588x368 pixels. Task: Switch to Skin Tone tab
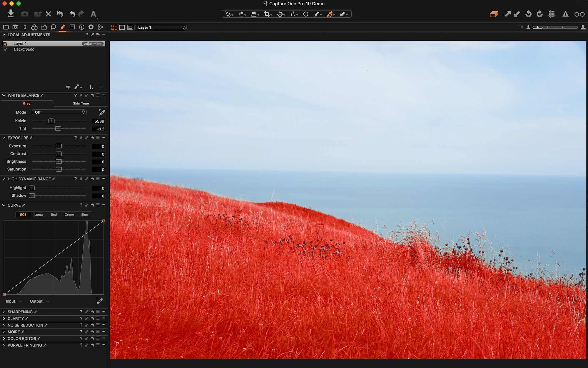(81, 103)
